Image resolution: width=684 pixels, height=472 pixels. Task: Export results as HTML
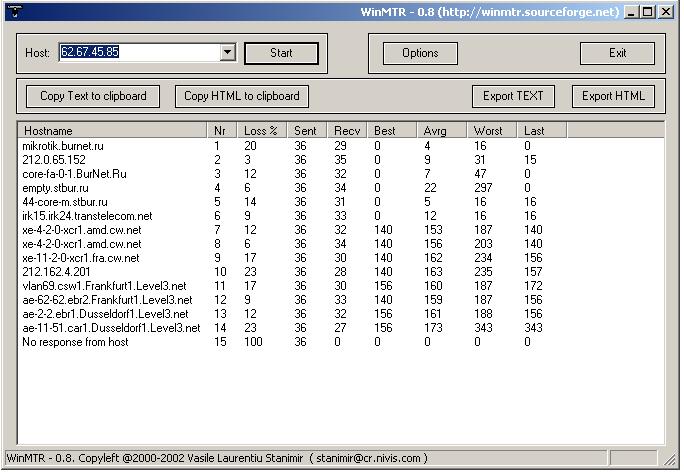[x=613, y=96]
